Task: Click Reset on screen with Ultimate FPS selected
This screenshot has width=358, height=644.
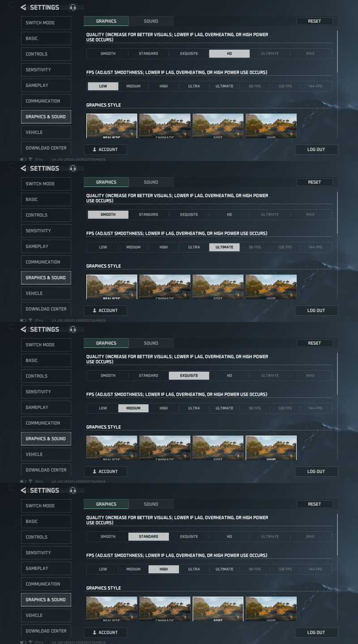Action: pos(315,182)
